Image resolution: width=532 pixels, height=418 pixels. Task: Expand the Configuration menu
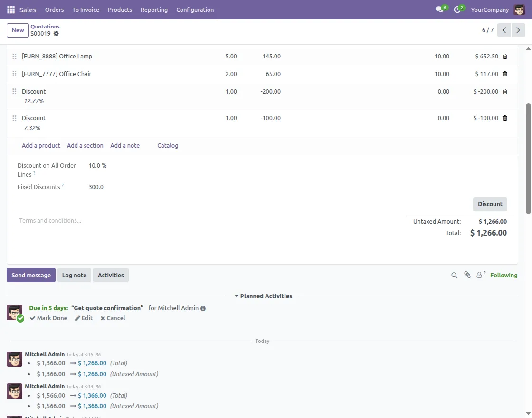click(195, 9)
